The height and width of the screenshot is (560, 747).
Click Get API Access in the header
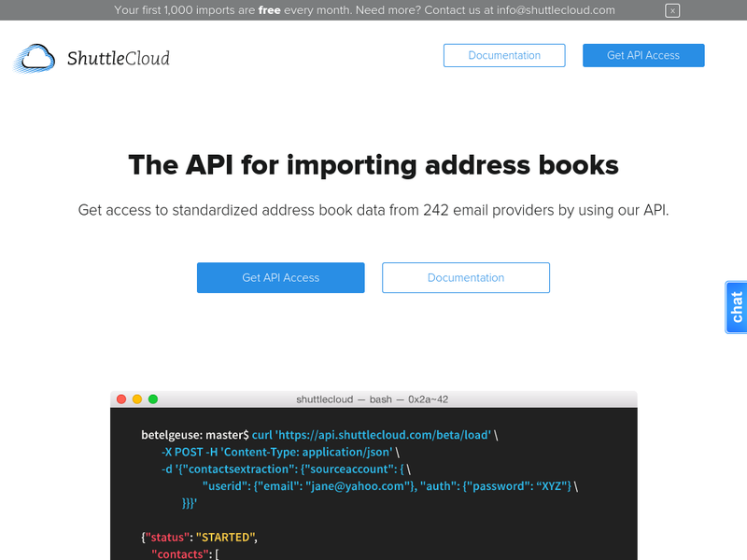click(x=643, y=55)
